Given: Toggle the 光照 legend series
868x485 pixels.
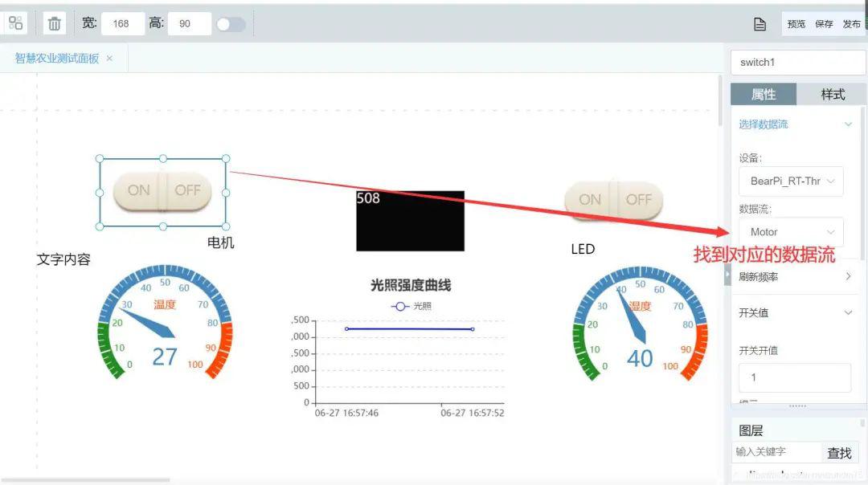Looking at the screenshot, I should coord(411,307).
